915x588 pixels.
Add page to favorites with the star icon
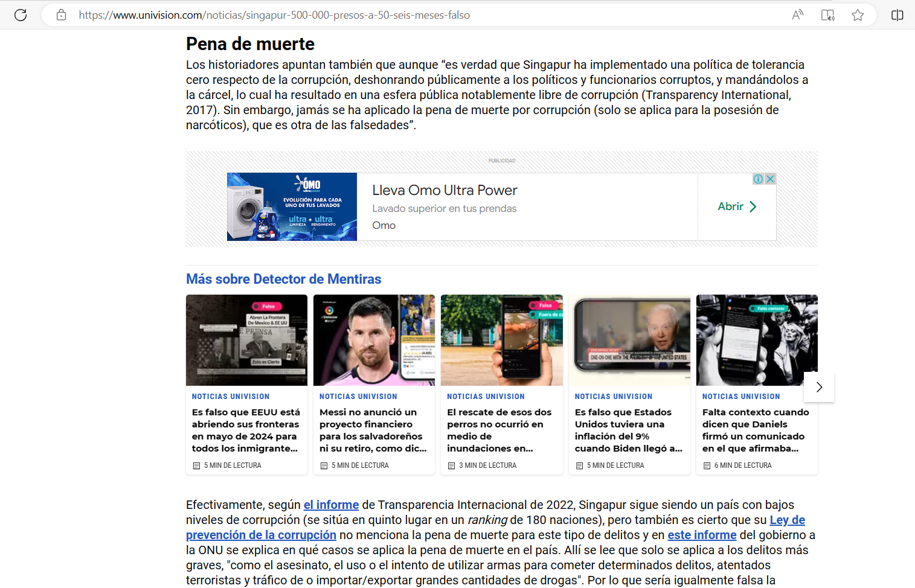(x=858, y=15)
